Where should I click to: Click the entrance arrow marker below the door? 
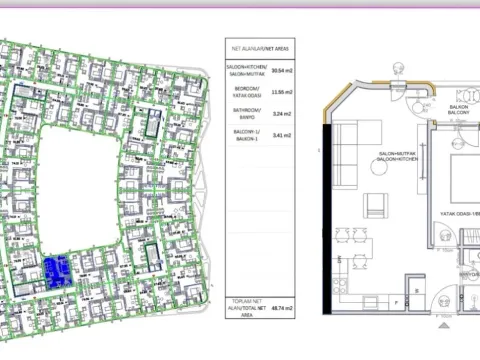[x=444, y=325]
